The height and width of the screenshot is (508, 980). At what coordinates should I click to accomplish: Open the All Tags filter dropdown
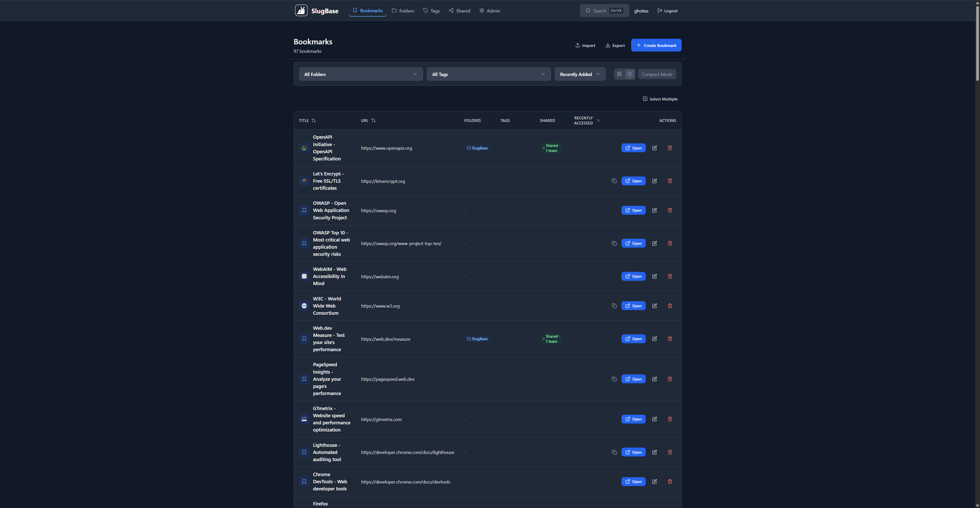(488, 74)
